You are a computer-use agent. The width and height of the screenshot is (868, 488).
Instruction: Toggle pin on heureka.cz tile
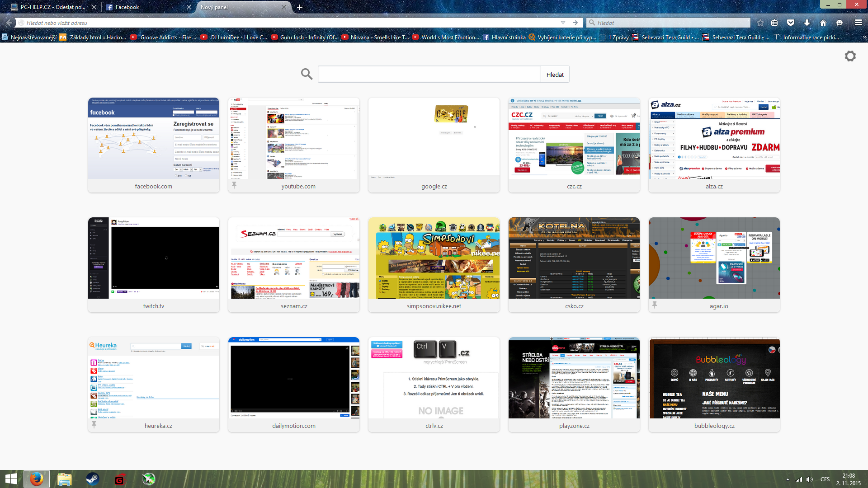[x=94, y=425]
